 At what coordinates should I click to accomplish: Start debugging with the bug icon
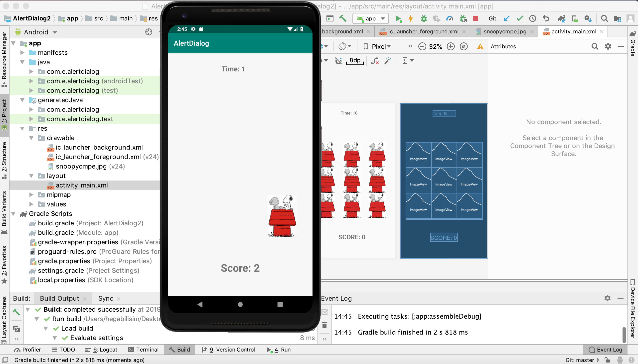[x=424, y=19]
